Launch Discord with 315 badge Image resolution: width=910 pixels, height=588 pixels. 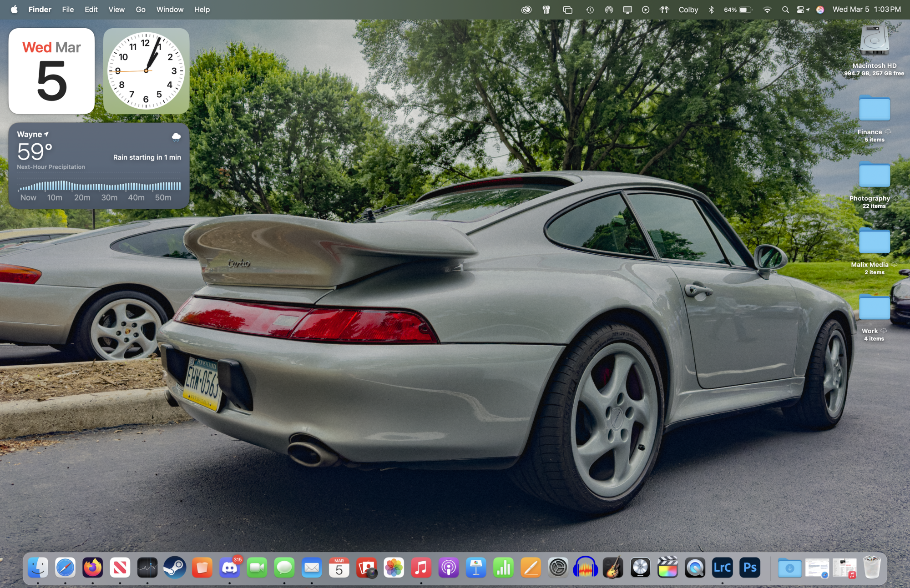point(230,568)
